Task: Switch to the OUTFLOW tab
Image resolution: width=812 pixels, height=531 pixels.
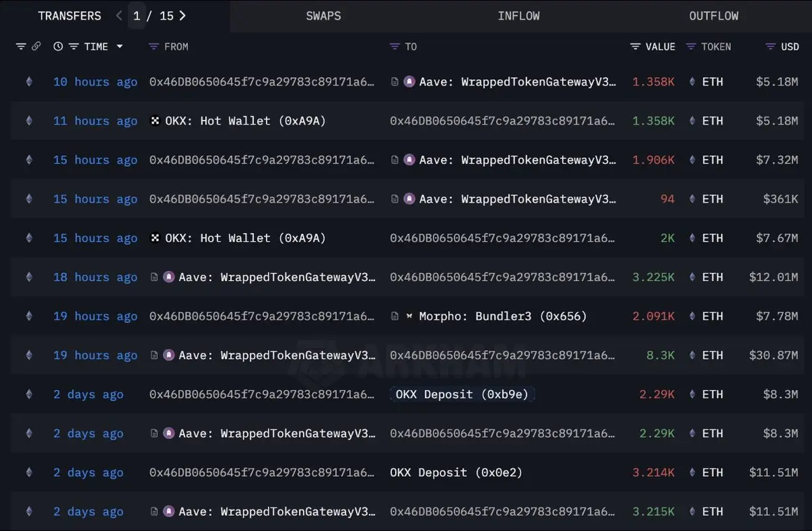Action: point(714,16)
